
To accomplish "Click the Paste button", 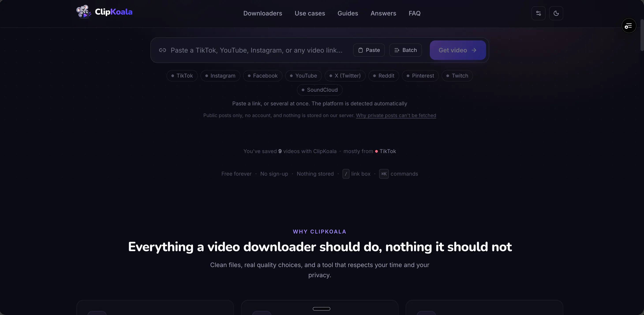I will [x=369, y=50].
